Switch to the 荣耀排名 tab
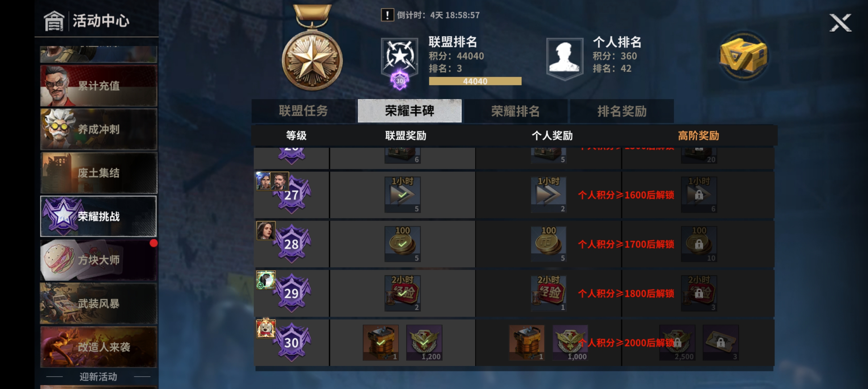Image resolution: width=868 pixels, height=389 pixels. point(515,111)
